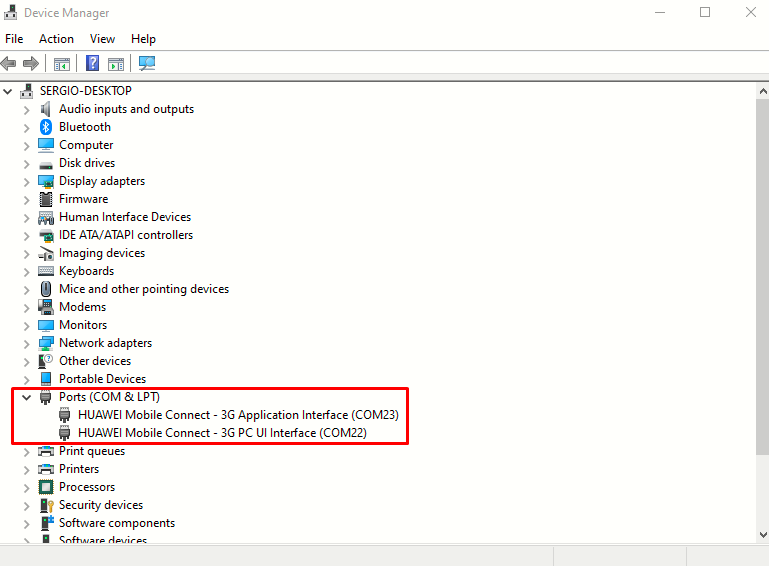The image size is (769, 566).
Task: Click the Network adapters icon
Action: pos(46,343)
